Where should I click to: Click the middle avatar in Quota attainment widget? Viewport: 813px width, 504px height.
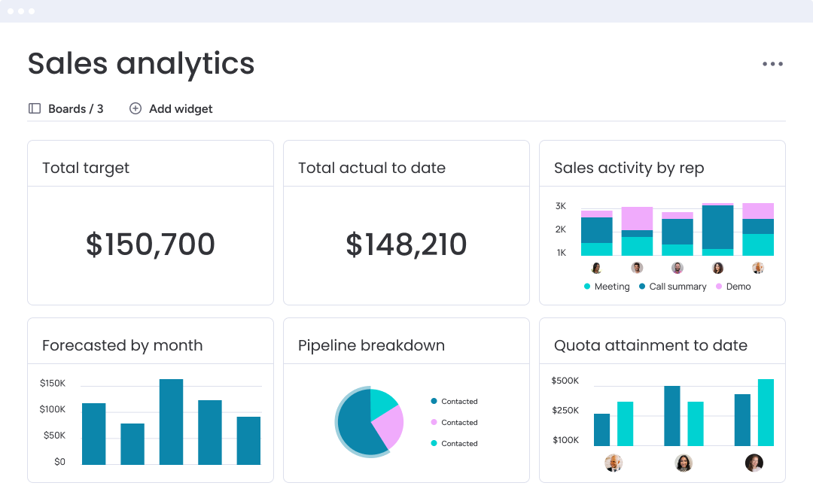click(x=684, y=463)
